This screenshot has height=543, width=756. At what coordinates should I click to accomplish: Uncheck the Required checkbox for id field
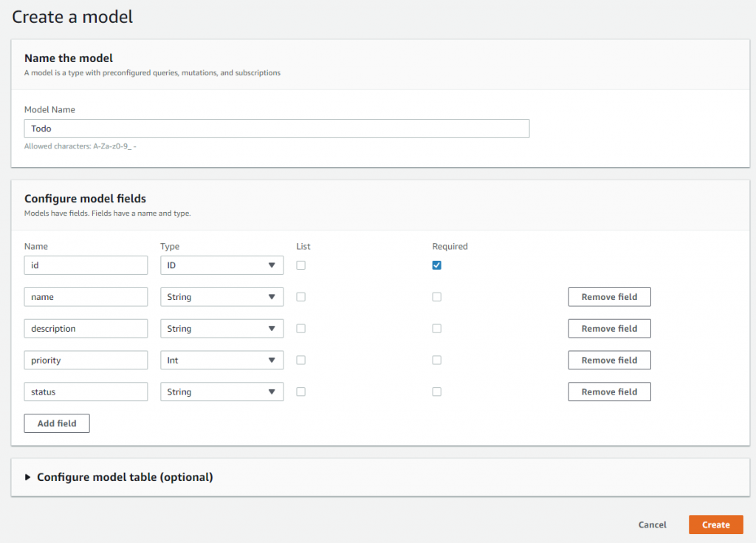pyautogui.click(x=437, y=265)
